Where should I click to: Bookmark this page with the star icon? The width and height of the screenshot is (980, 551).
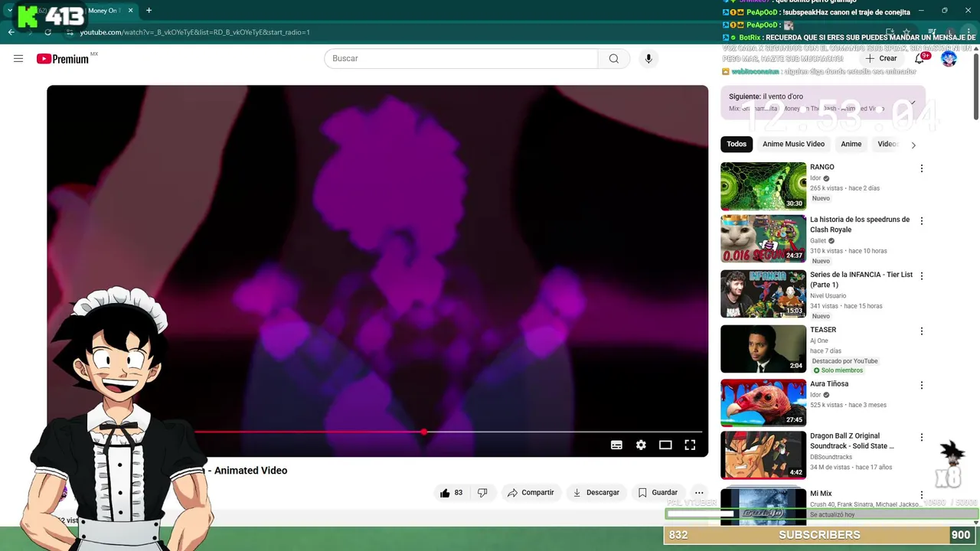click(x=907, y=32)
